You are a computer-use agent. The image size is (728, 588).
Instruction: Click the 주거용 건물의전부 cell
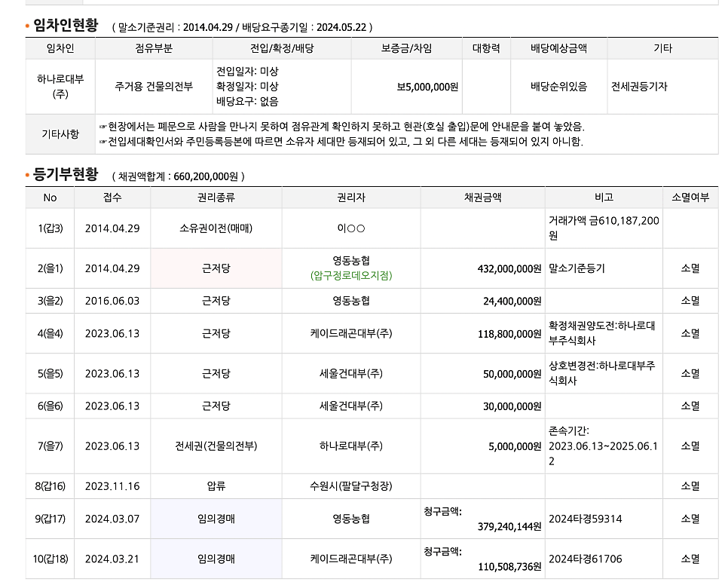pos(154,87)
